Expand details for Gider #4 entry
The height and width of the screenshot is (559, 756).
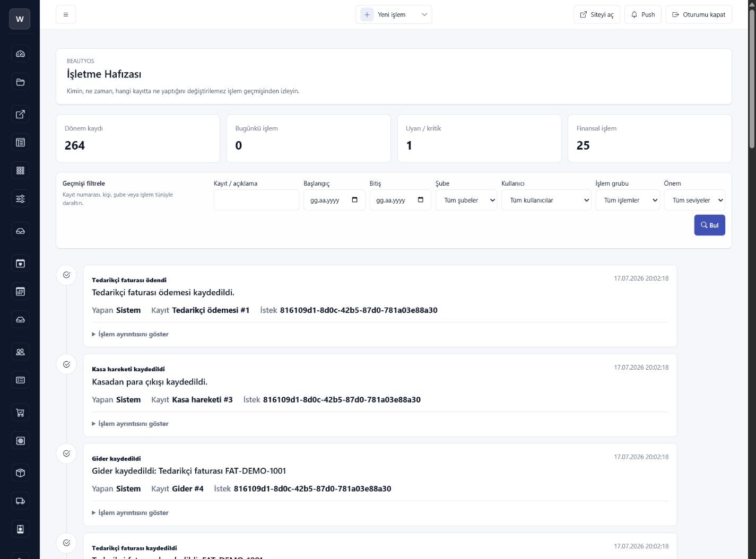pos(130,513)
